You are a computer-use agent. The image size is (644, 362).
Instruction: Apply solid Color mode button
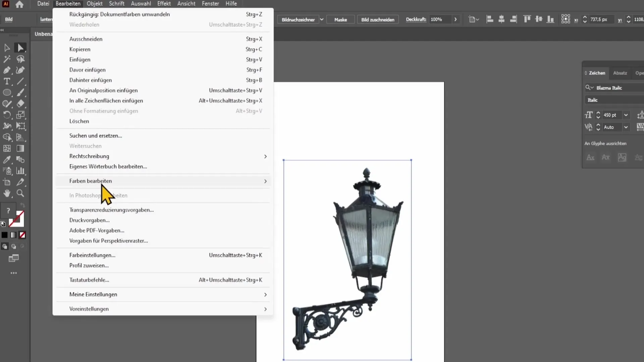(5, 235)
